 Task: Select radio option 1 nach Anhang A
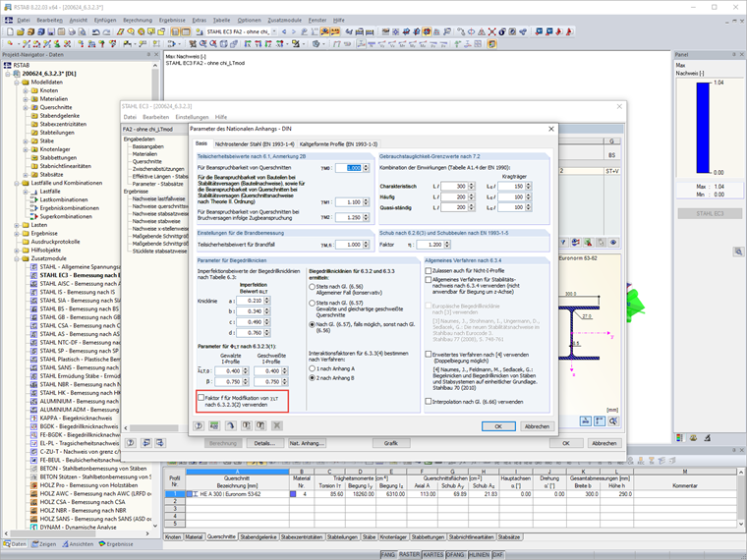312,366
